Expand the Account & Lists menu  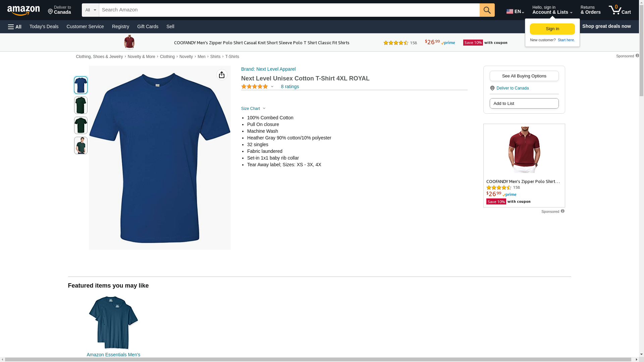click(552, 10)
